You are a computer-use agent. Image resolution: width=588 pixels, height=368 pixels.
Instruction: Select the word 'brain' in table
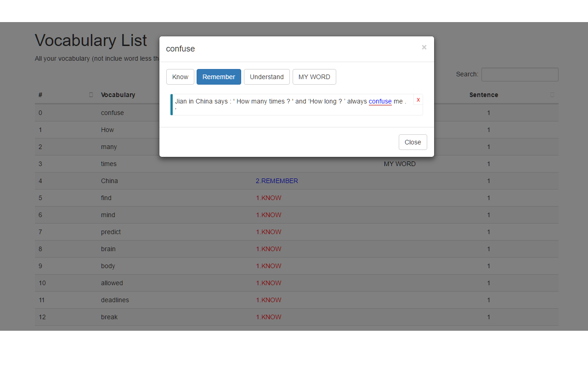click(x=108, y=249)
